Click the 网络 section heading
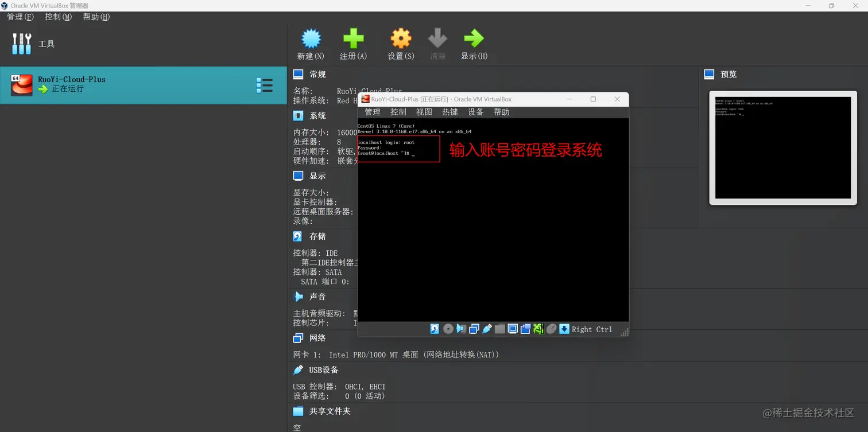 [x=317, y=337]
